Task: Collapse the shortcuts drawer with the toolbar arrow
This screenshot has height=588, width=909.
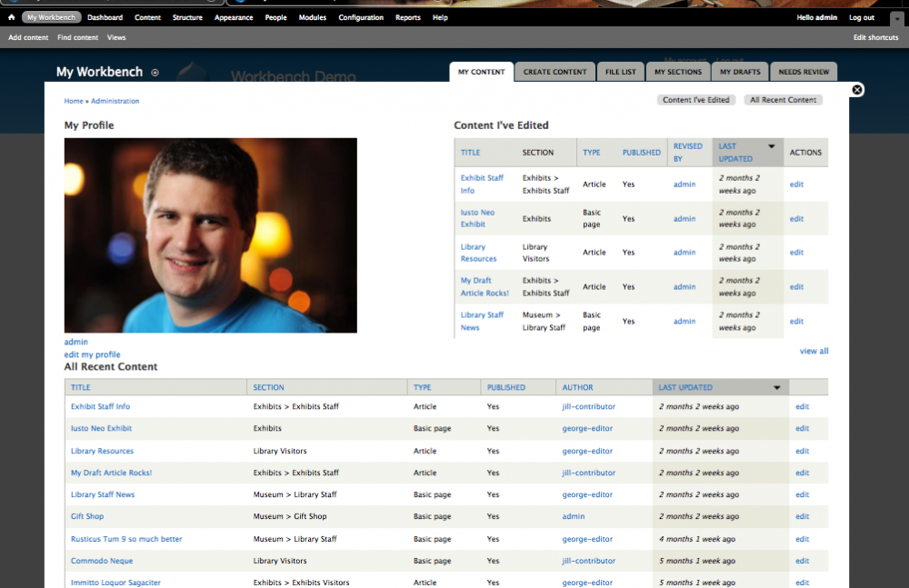Action: click(x=895, y=18)
